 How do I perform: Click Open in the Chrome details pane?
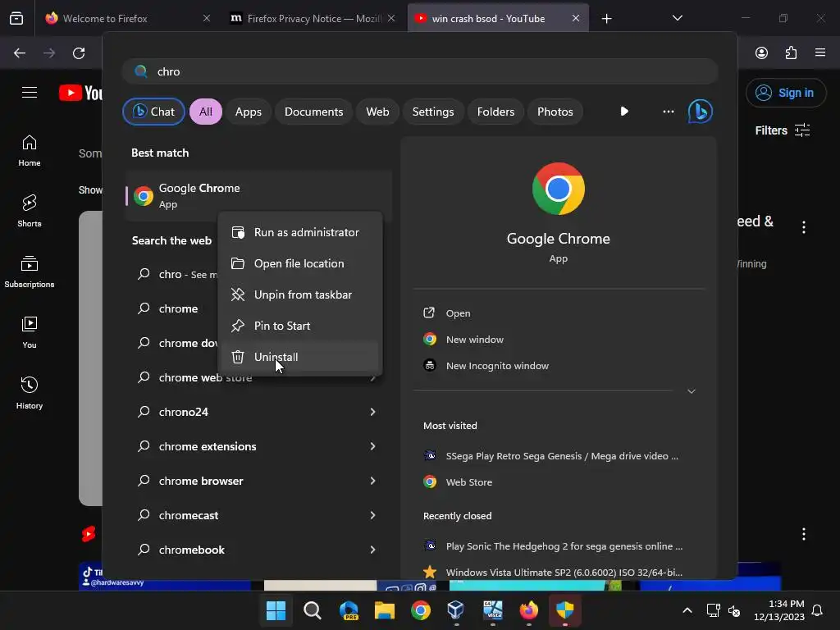pyautogui.click(x=458, y=313)
